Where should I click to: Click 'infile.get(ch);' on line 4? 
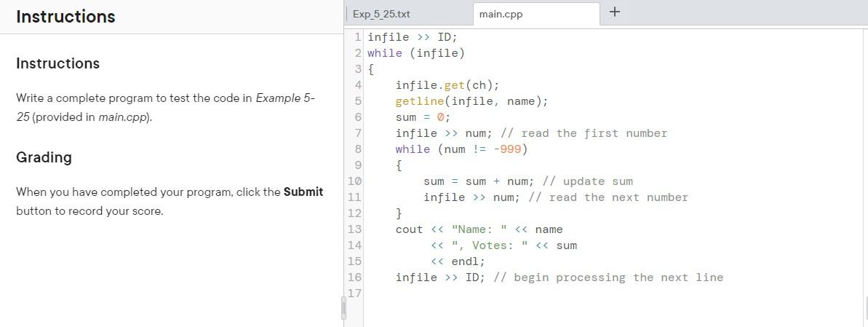click(447, 86)
